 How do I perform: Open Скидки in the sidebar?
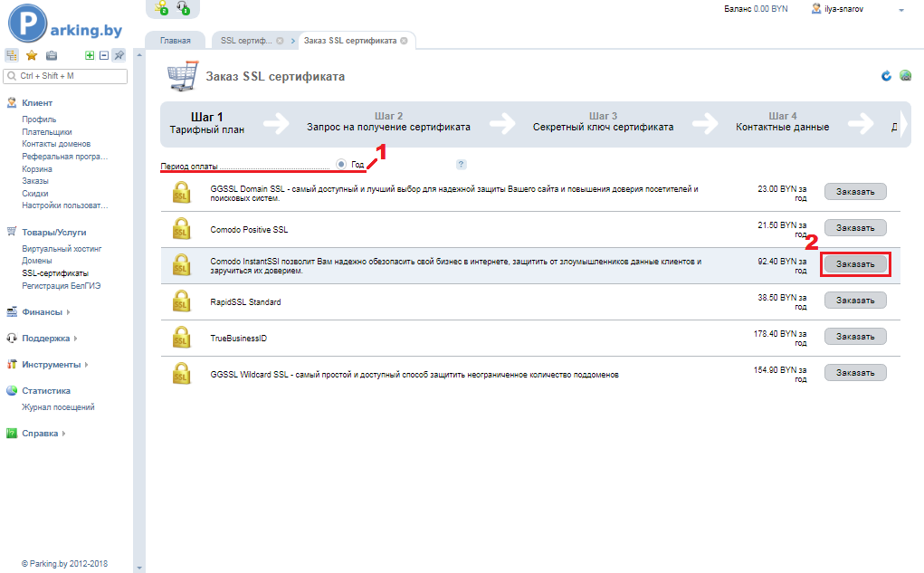coord(35,194)
